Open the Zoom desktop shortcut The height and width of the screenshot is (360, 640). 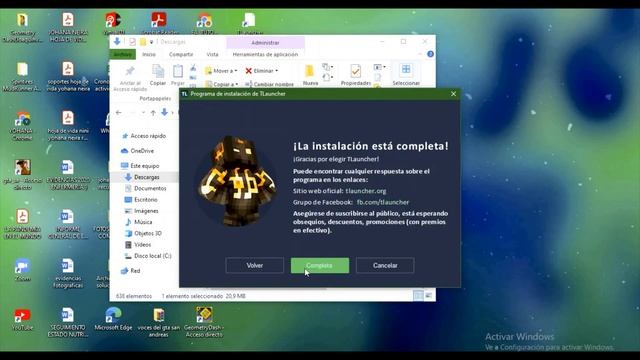click(22, 270)
